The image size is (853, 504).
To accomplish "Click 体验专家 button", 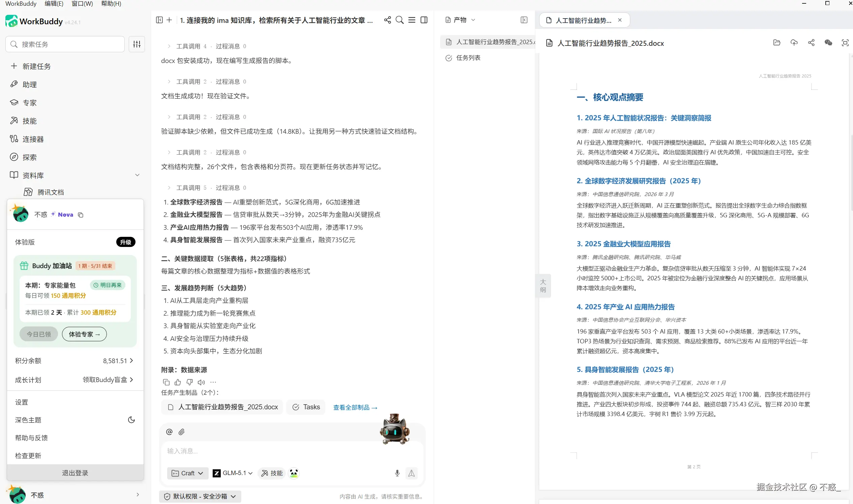I will click(84, 334).
